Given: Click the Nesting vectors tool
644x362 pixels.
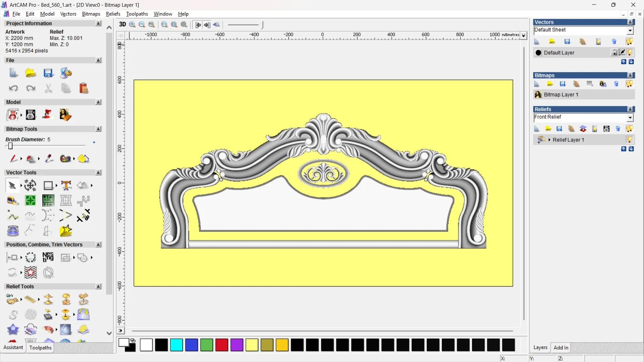Looking at the screenshot, I should [x=48, y=257].
